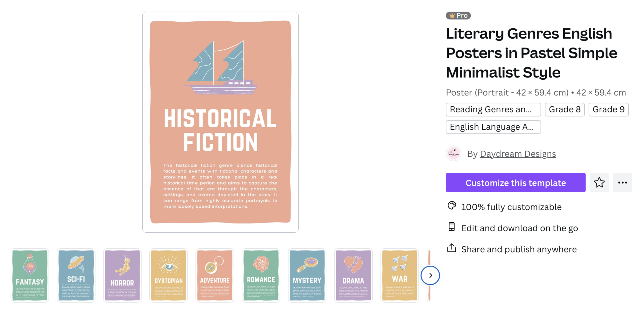Select the Grade 8 tag
This screenshot has width=644, height=316.
pyautogui.click(x=564, y=110)
